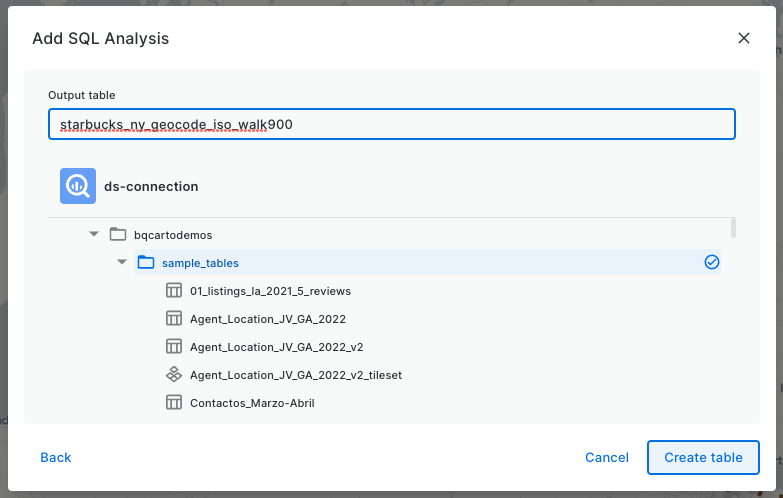Collapse the sample_tables folder arrow
The height and width of the screenshot is (498, 783).
tap(122, 263)
